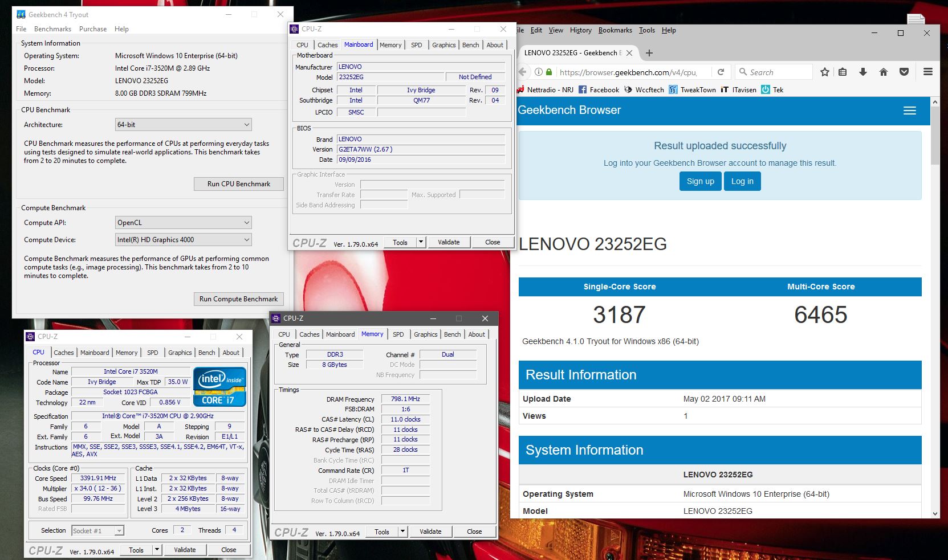Open the Wccftech bookmark

click(644, 89)
